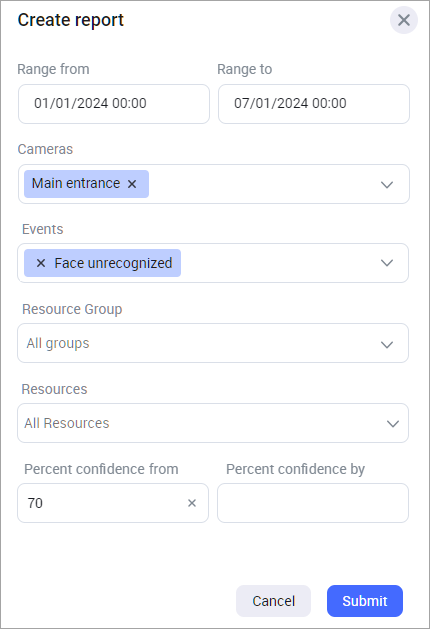Screen dimensions: 430x629
Task: Cancel the report creation
Action: (x=274, y=601)
